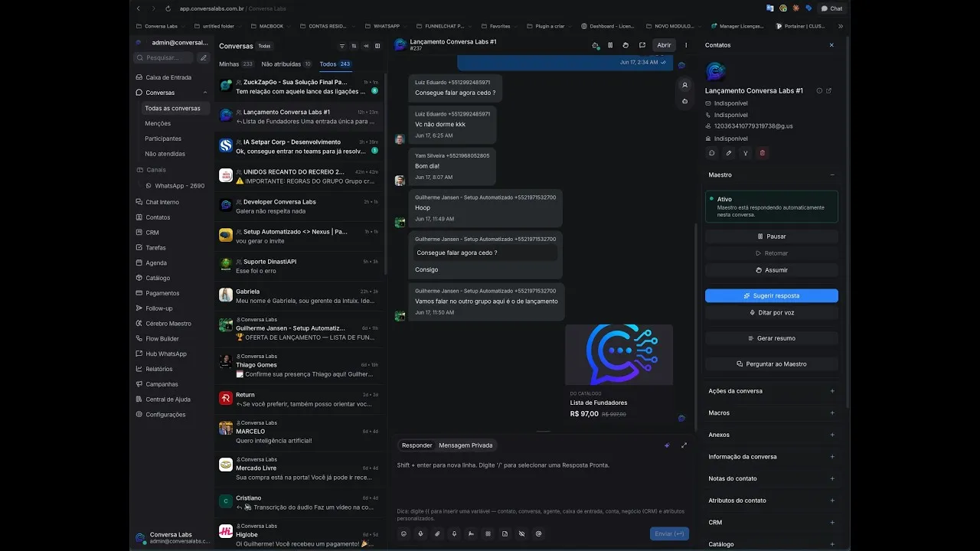
Task: Click the delete contact trash icon
Action: point(762,153)
